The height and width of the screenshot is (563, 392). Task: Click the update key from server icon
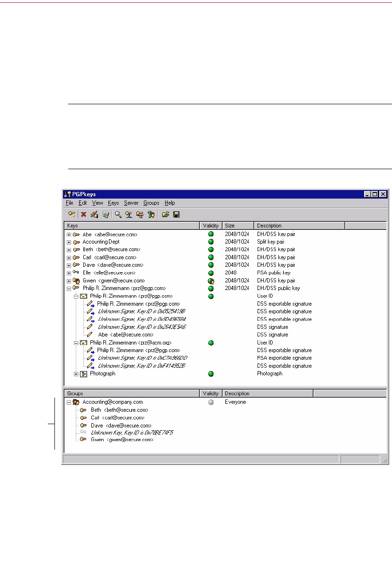[x=140, y=214]
